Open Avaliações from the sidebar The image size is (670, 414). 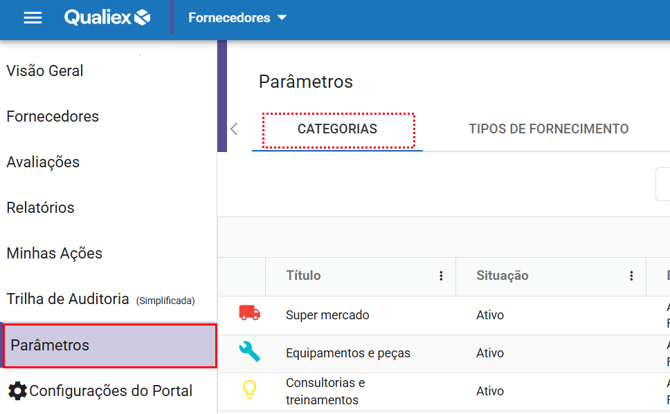[43, 162]
